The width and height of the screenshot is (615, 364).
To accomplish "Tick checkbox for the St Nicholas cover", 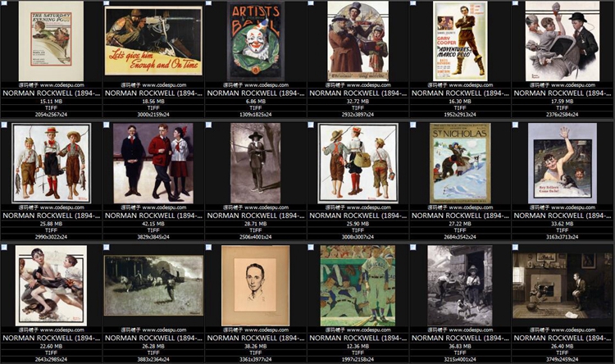I will [413, 125].
